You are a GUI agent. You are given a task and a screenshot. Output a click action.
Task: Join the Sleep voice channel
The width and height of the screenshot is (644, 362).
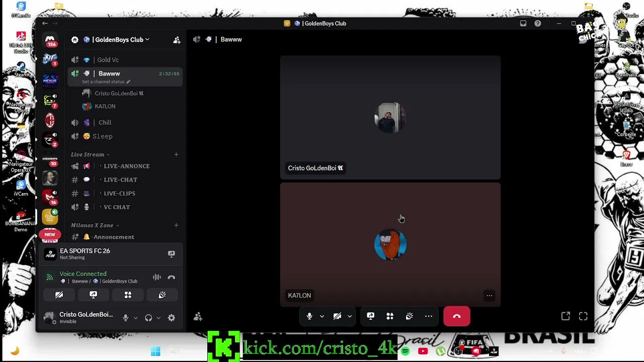point(125,136)
